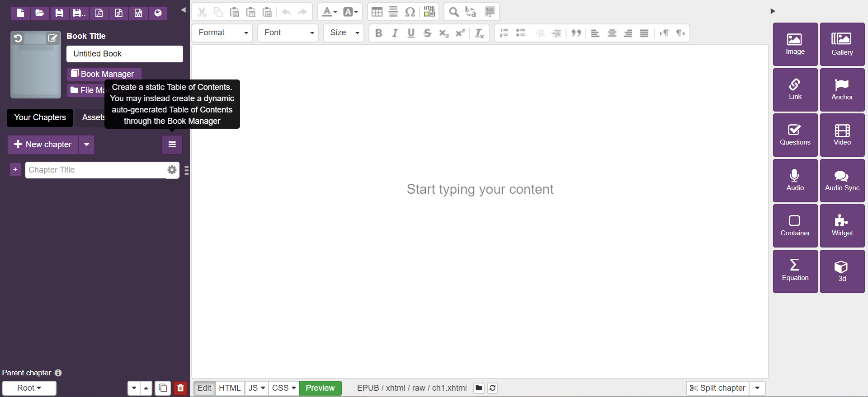Viewport: 868px width, 397px height.
Task: Insert a table from the toolbar
Action: pyautogui.click(x=377, y=12)
